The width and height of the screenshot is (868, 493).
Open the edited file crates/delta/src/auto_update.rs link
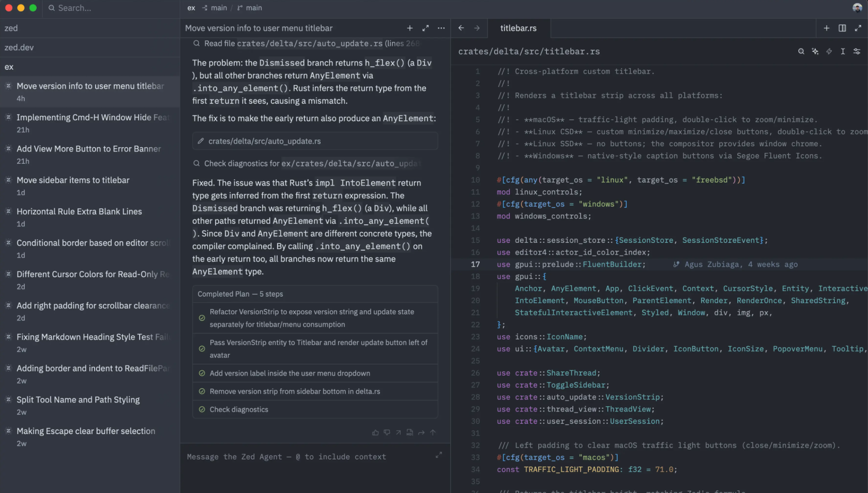[x=264, y=141]
